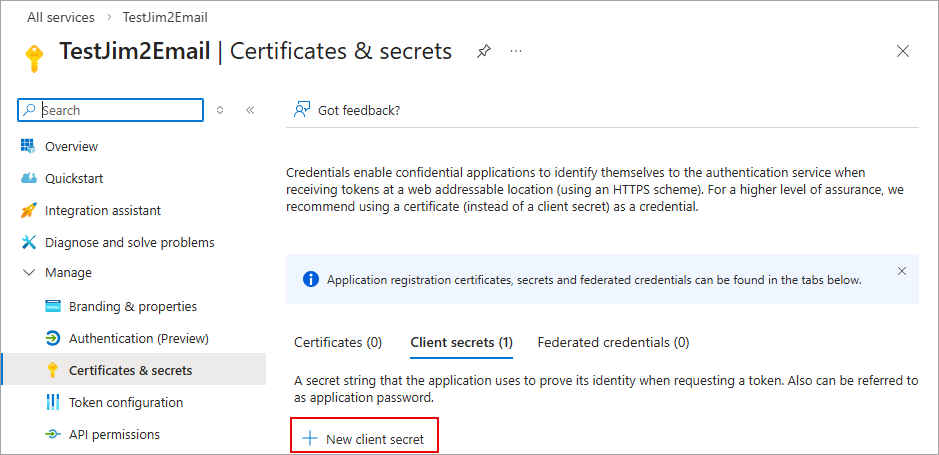Switch to the Certificates (0) tab
Image resolution: width=939 pixels, height=455 pixels.
coord(338,342)
